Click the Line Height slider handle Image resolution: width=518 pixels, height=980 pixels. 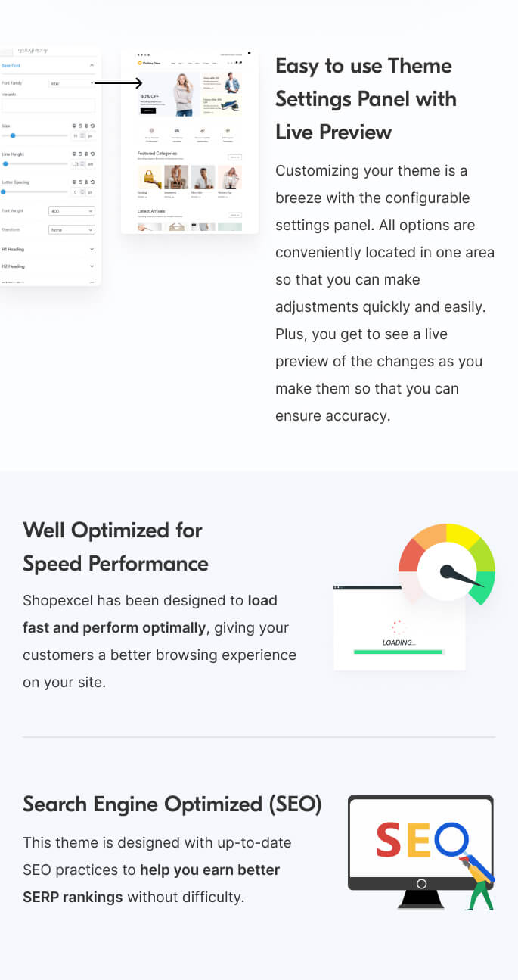(5, 163)
